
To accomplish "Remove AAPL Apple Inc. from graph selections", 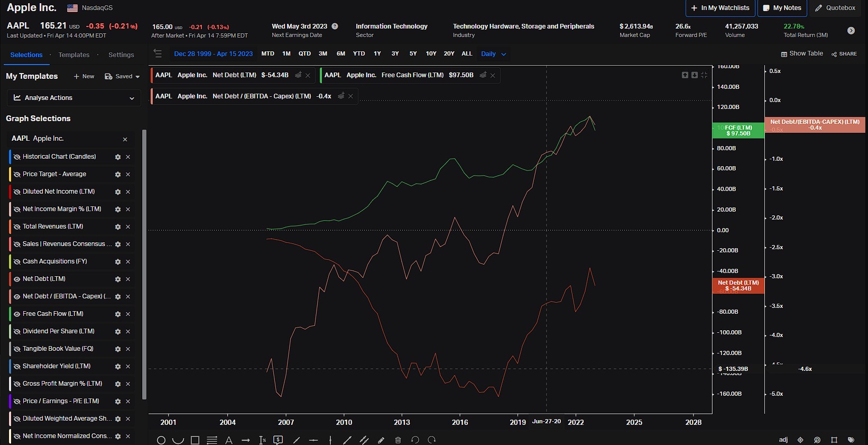I will coord(125,140).
